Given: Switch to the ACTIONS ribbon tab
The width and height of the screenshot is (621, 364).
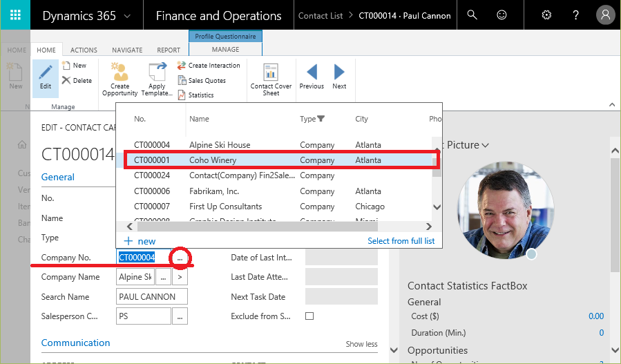Looking at the screenshot, I should [x=84, y=50].
